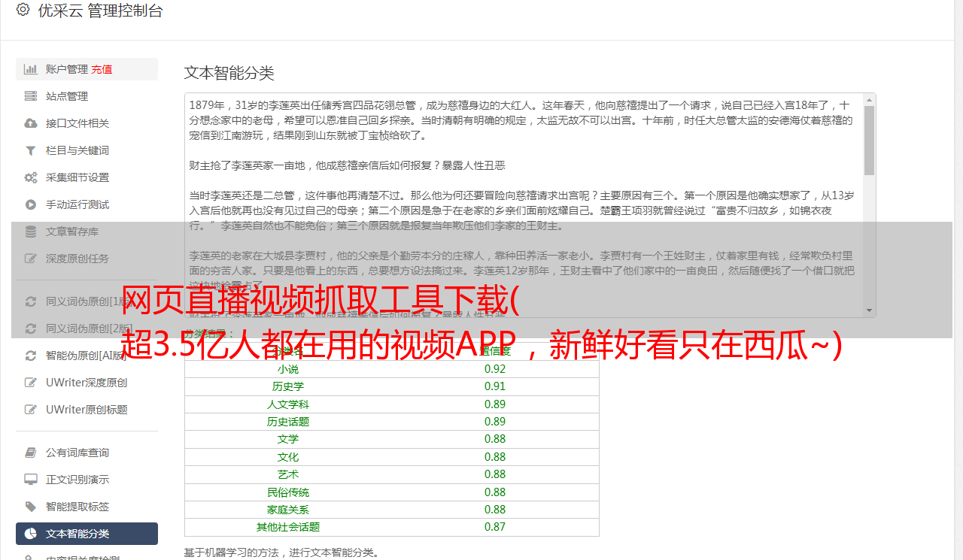The height and width of the screenshot is (560, 963).
Task: Click the 0.91 confidence value
Action: coord(495,386)
